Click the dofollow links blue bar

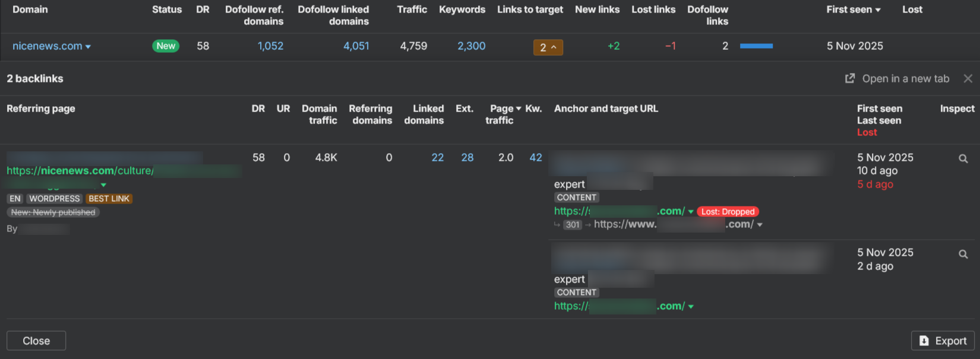point(756,46)
